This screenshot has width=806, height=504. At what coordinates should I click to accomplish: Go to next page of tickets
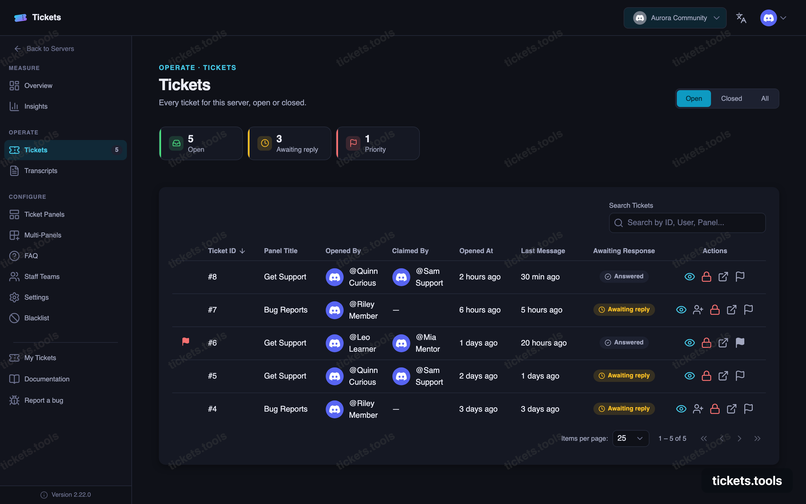pyautogui.click(x=739, y=439)
